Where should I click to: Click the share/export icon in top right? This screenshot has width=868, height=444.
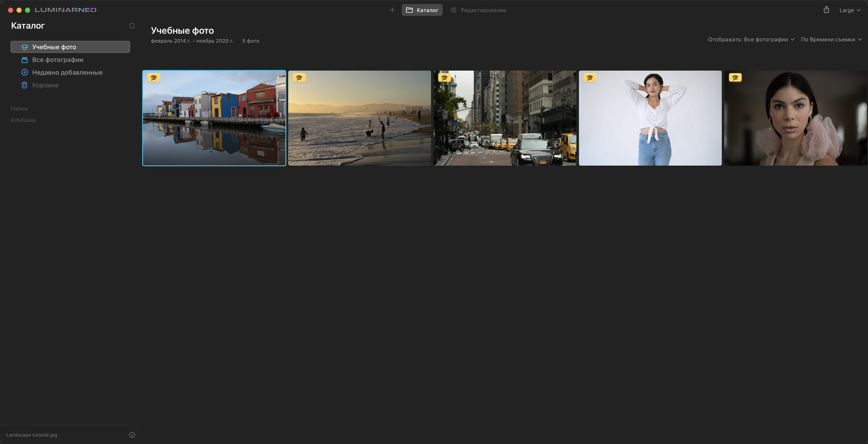[x=826, y=9]
